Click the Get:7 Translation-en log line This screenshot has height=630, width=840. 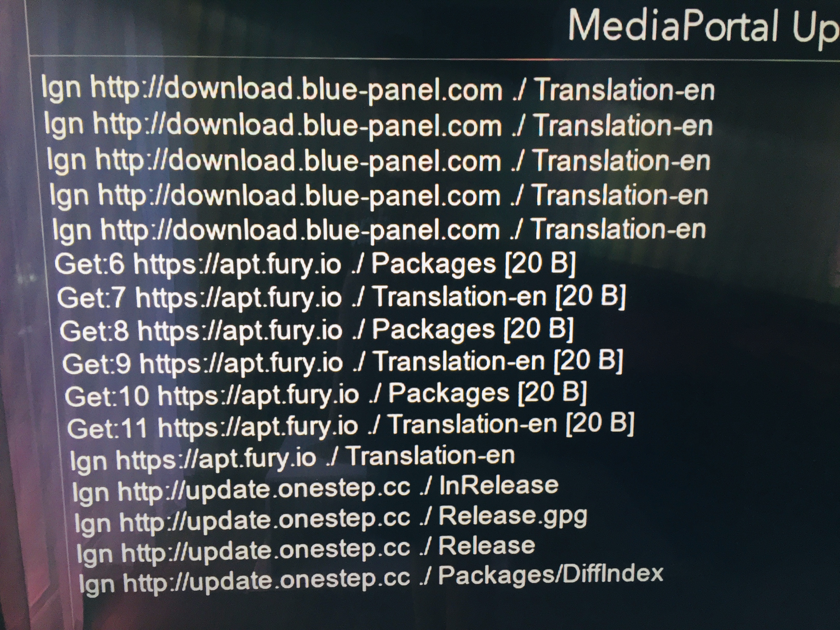point(342,296)
